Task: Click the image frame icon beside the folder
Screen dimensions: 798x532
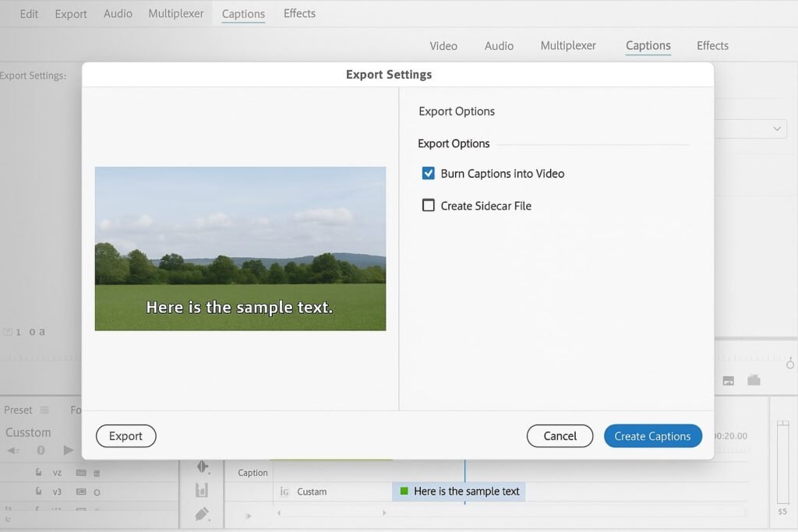Action: 729,381
